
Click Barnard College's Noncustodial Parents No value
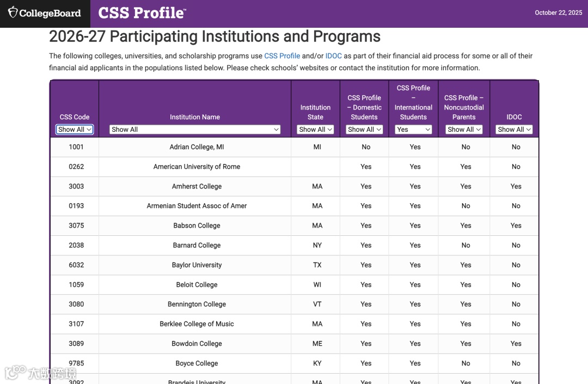[465, 245]
